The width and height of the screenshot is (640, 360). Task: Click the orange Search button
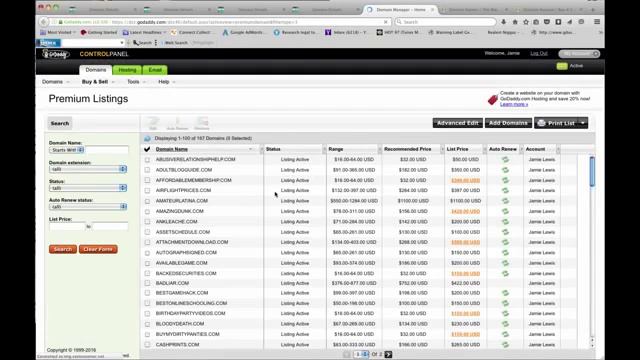click(63, 249)
